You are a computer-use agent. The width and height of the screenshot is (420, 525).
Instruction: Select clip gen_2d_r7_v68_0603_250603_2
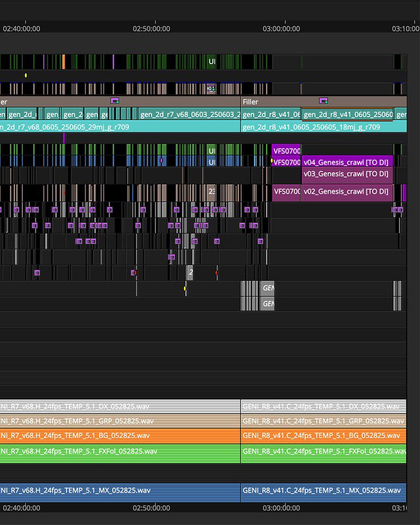click(x=190, y=114)
